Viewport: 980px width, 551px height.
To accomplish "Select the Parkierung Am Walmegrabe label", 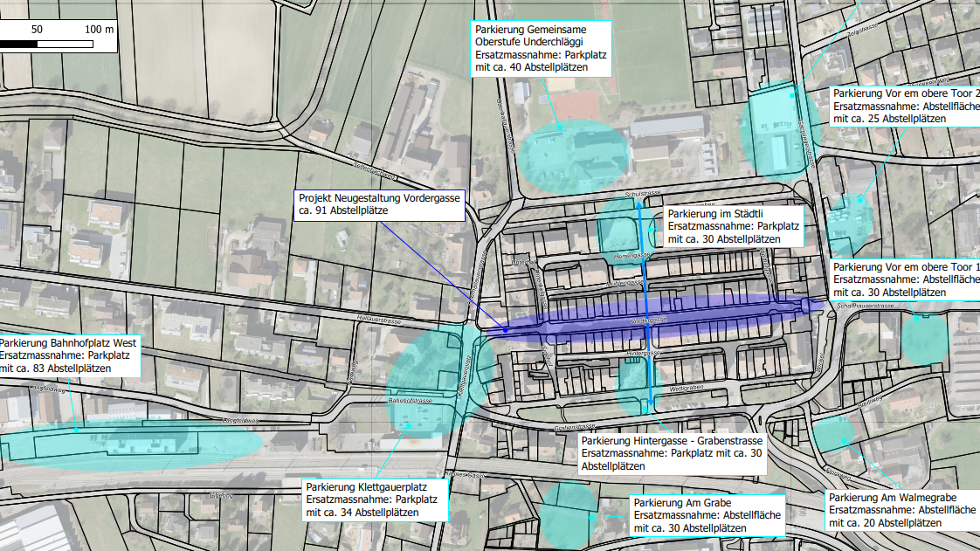I will point(901,509).
